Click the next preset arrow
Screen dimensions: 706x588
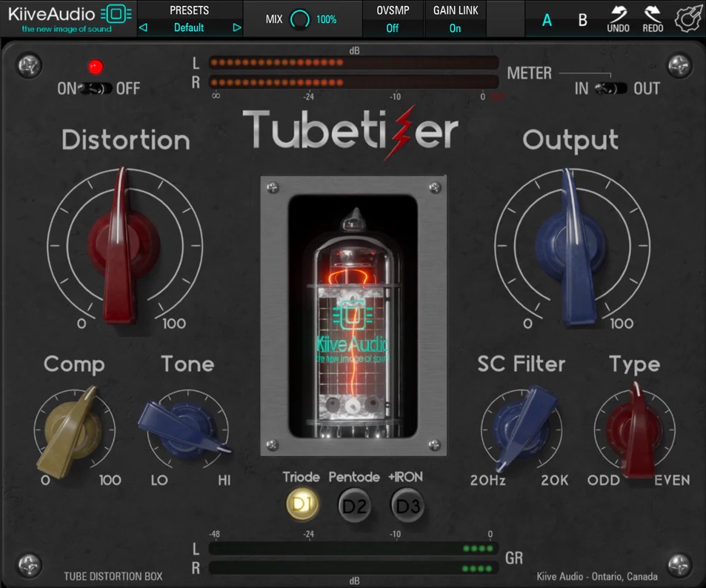[x=236, y=27]
